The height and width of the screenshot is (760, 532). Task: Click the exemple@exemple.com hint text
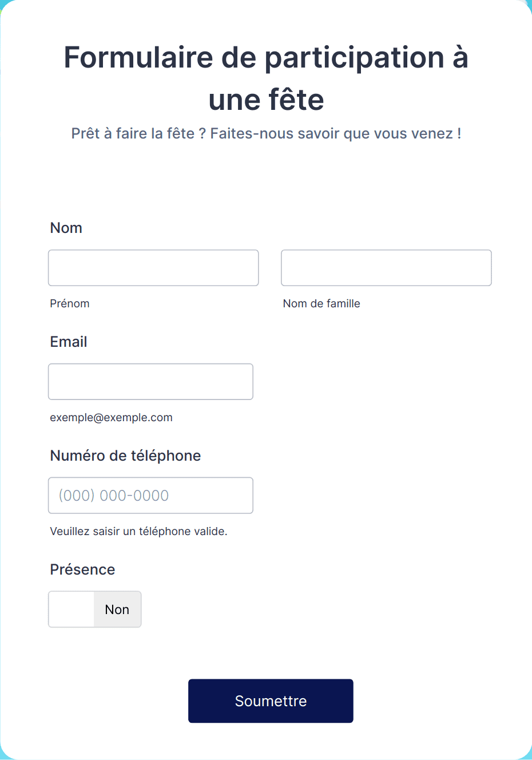pos(111,417)
